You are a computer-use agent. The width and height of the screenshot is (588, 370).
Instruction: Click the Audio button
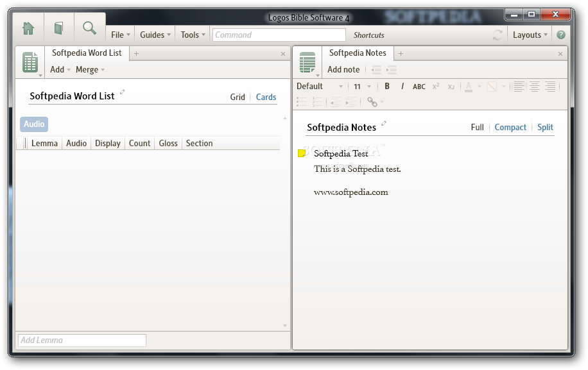34,124
